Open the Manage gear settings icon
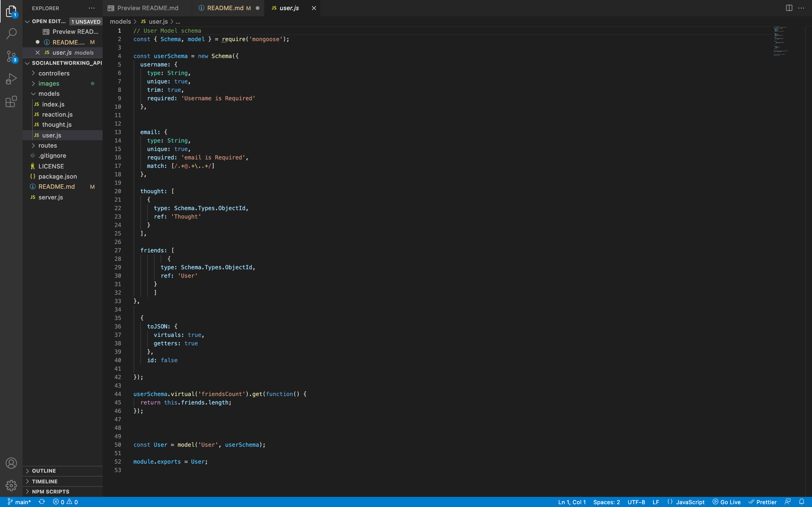Image resolution: width=812 pixels, height=507 pixels. (x=11, y=485)
